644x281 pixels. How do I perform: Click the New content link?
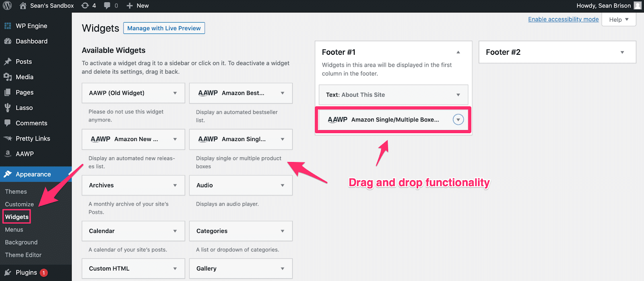click(x=142, y=6)
